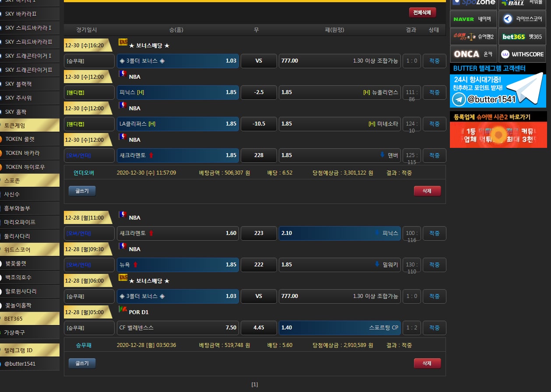
Task: Expand the 토큰게임 sidebar section header
Action: (30, 126)
